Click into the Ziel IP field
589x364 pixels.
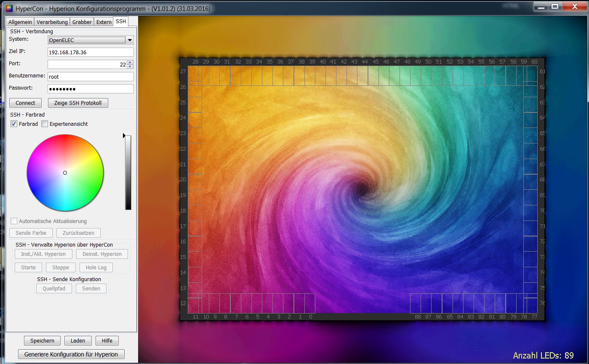pyautogui.click(x=91, y=53)
